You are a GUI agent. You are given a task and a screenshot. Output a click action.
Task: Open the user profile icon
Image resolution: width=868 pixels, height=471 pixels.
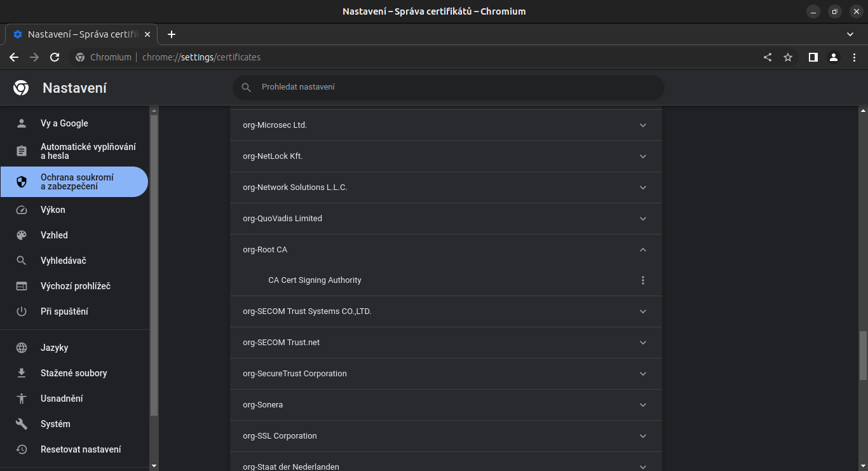(x=833, y=57)
